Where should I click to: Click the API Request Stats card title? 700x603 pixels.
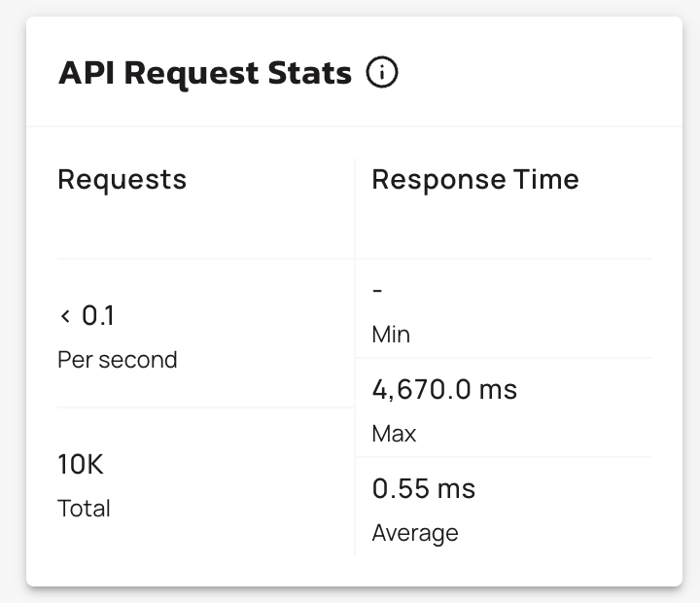(x=204, y=73)
